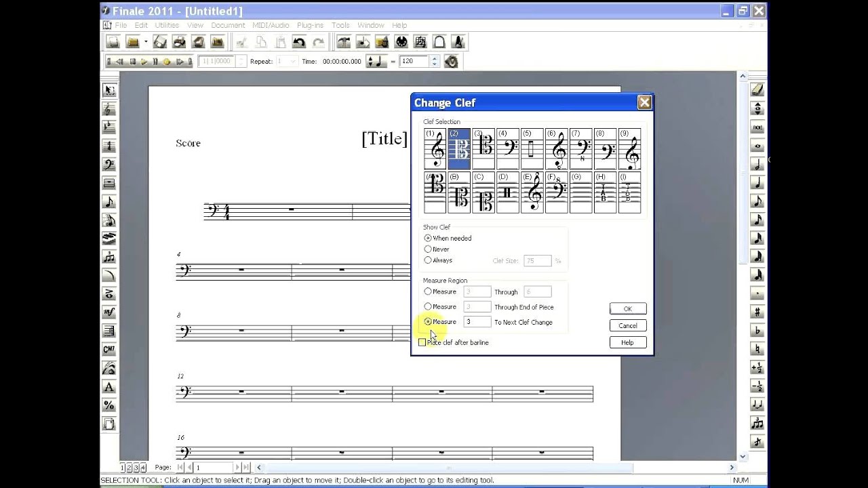The height and width of the screenshot is (488, 868).
Task: Click the tempo value stepper arrows
Action: (x=434, y=61)
